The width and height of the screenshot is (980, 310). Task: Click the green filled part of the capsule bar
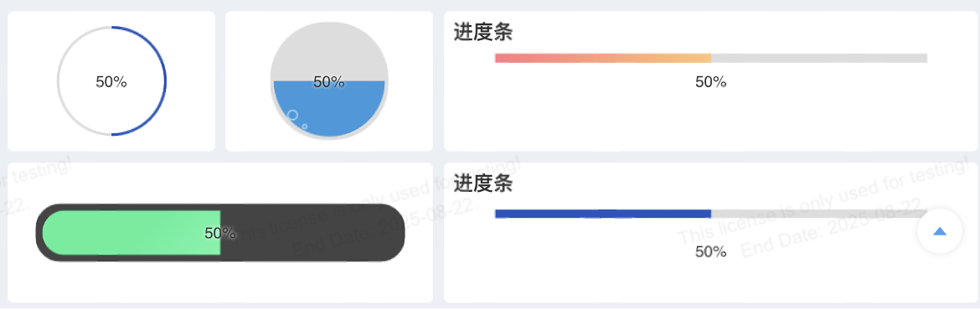[132, 233]
